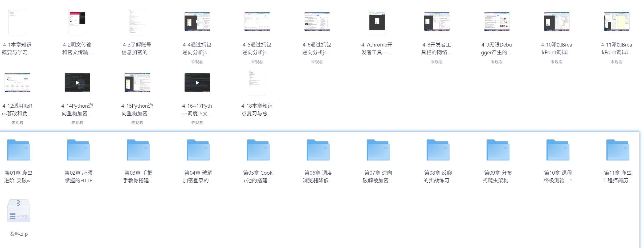Open folder 第06章 调度浏览器降低
The image size is (644, 248).
318,150
